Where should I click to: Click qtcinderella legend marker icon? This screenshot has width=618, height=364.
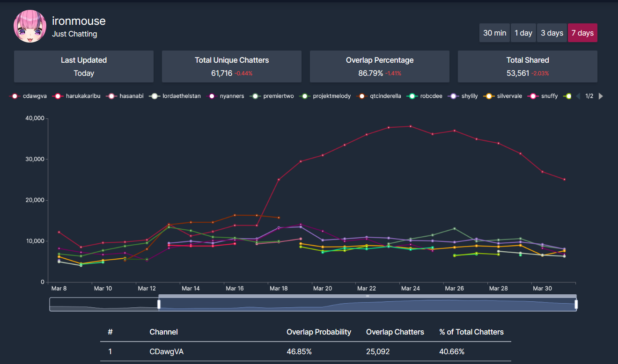point(361,96)
